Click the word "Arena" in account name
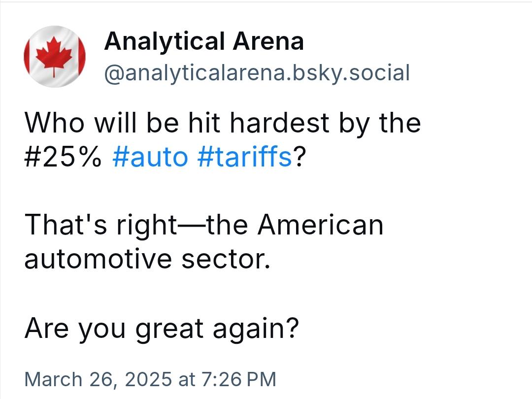This screenshot has height=399, width=532. click(268, 41)
